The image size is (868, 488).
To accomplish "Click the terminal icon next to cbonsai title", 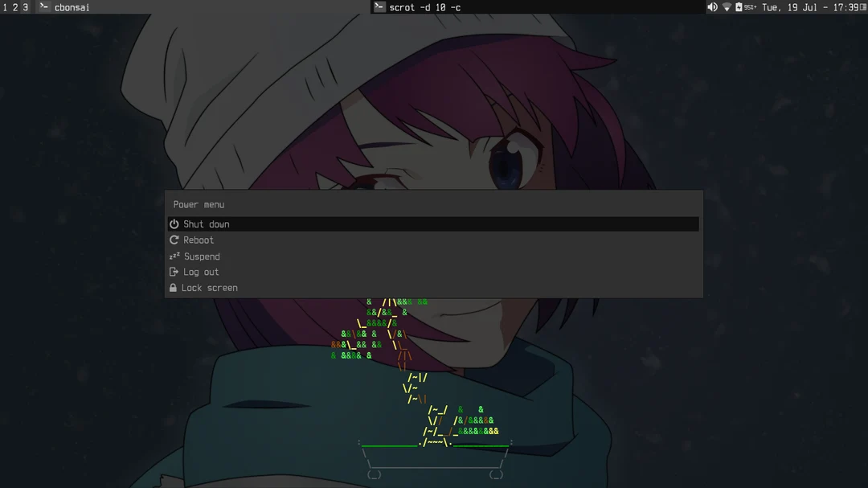I will pyautogui.click(x=43, y=6).
